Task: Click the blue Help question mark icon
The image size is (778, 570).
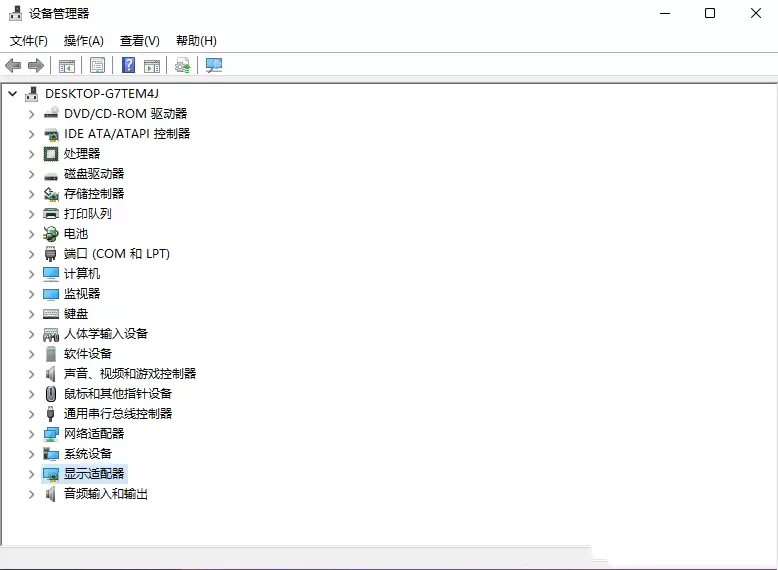Action: pyautogui.click(x=129, y=65)
